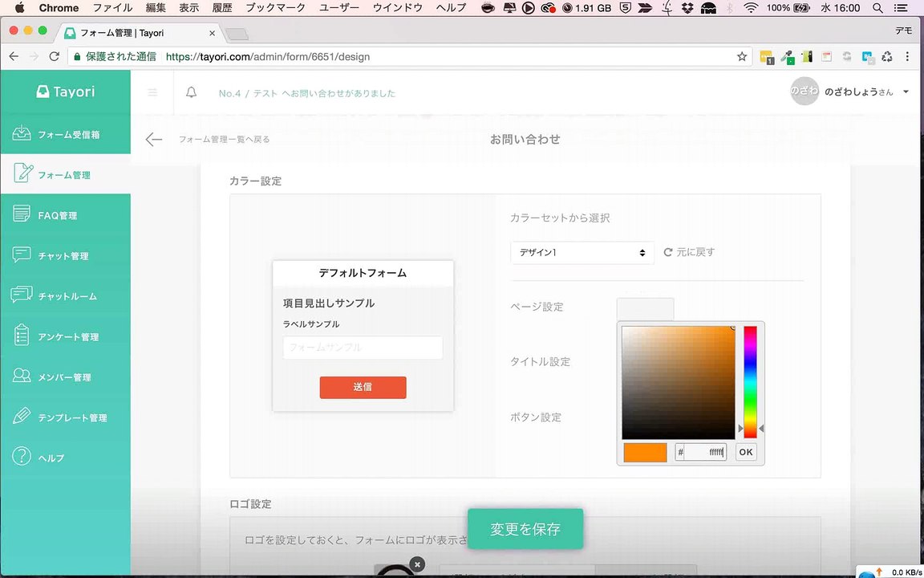
Task: Select フォーム管理 in the sidebar
Action: [65, 174]
